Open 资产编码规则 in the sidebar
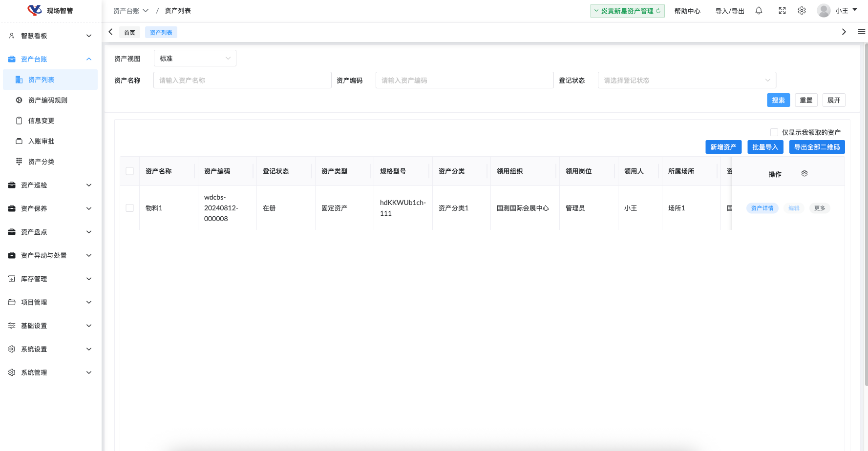The width and height of the screenshot is (868, 451). [x=48, y=100]
